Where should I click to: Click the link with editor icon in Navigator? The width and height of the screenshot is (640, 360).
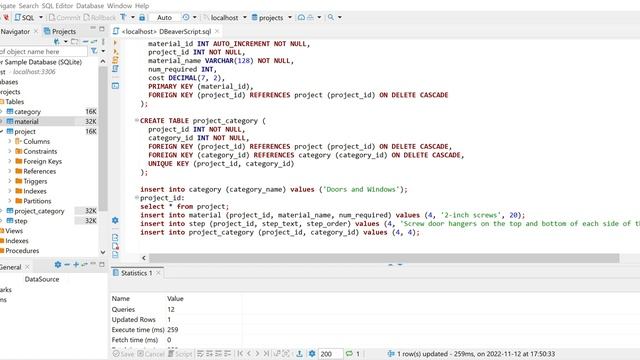point(94,41)
